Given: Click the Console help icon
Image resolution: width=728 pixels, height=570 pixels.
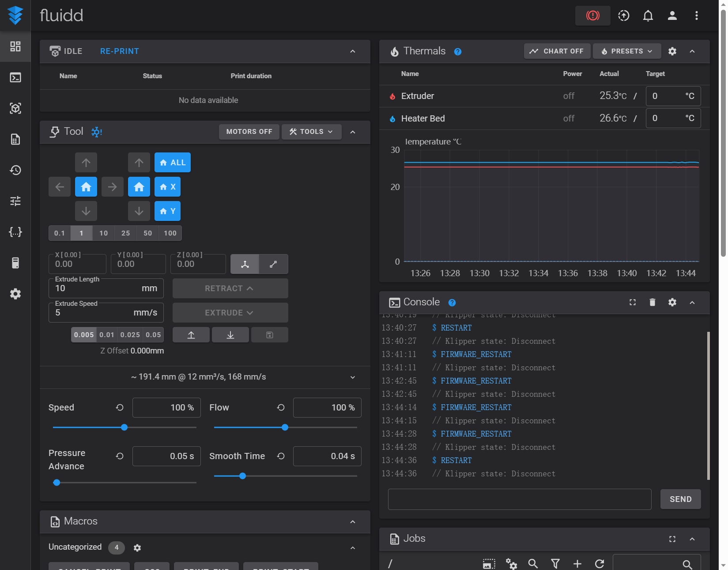Looking at the screenshot, I should point(452,303).
